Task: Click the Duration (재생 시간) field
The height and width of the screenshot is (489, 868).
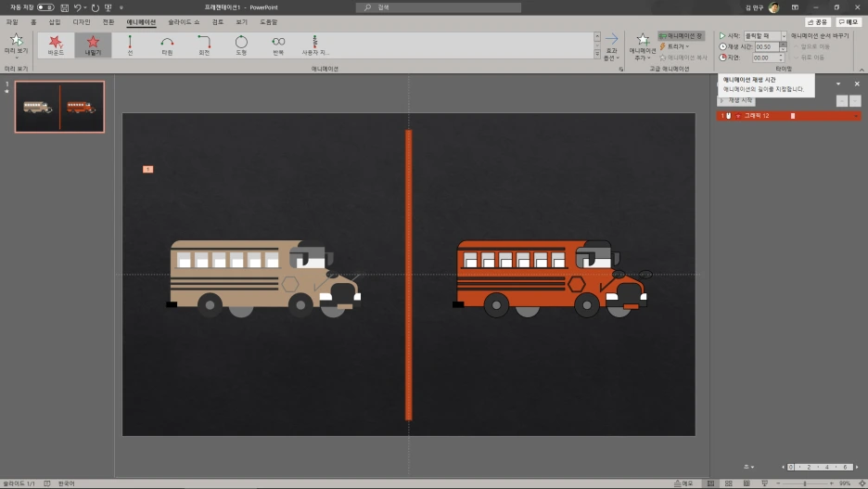Action: coord(767,47)
